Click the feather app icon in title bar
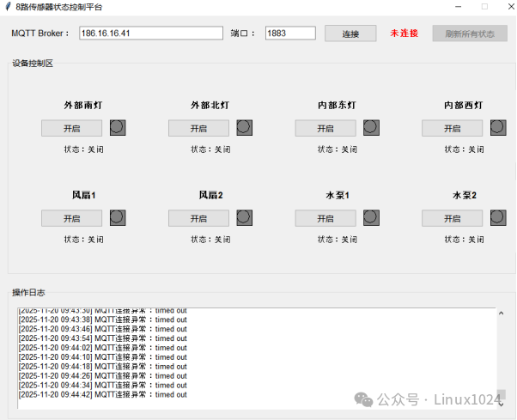Viewport: 517px width, 420px height. (x=8, y=6)
